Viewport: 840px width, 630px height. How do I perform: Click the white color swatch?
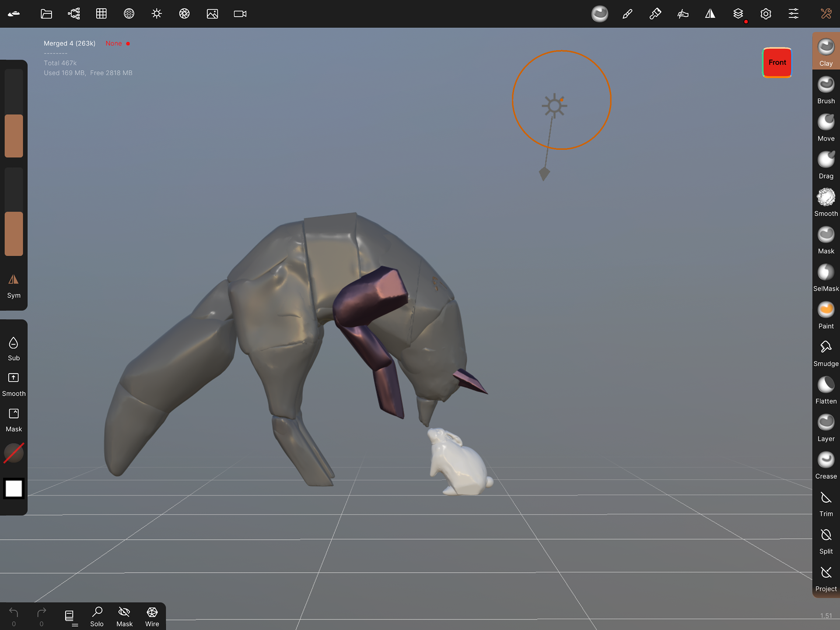(14, 488)
